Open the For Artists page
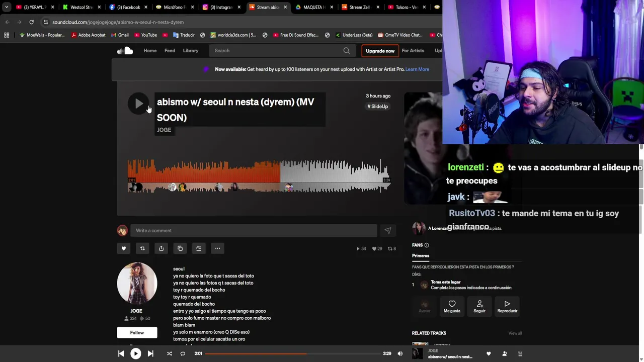The height and width of the screenshot is (362, 644). 413,50
